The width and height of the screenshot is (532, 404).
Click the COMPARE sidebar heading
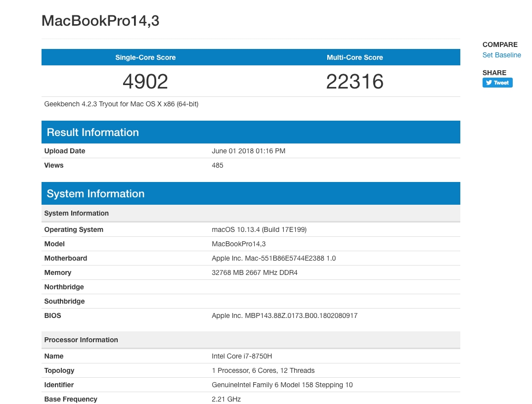[500, 45]
